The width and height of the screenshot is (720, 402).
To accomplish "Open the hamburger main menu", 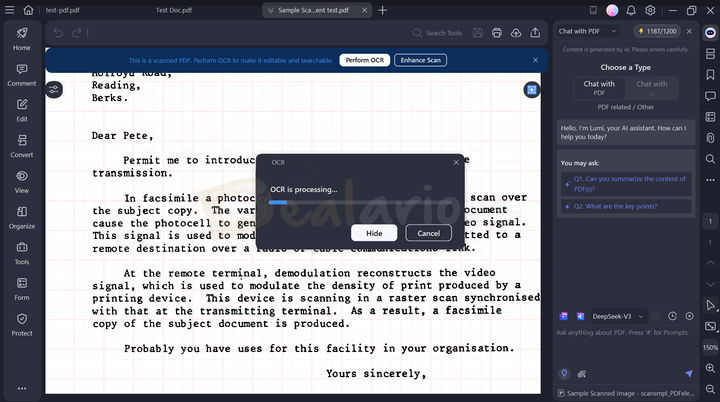I will click(x=9, y=10).
